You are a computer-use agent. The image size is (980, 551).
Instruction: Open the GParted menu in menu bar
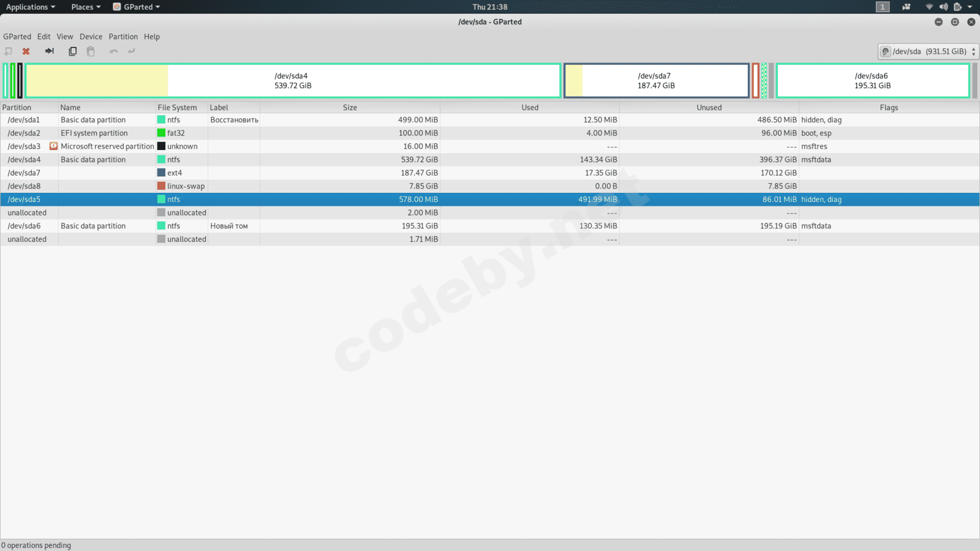(x=17, y=37)
